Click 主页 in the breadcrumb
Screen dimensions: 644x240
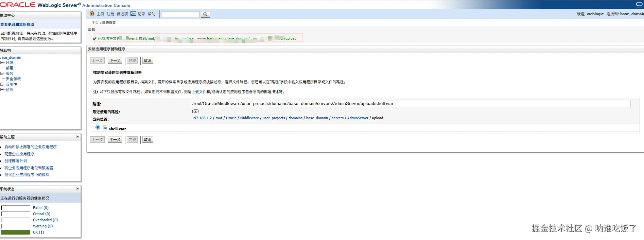click(x=95, y=23)
